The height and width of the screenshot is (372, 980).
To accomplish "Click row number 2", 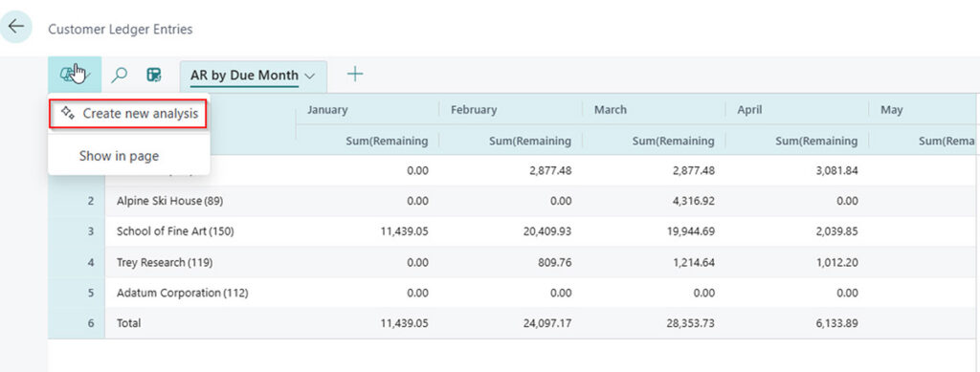I will click(x=91, y=201).
